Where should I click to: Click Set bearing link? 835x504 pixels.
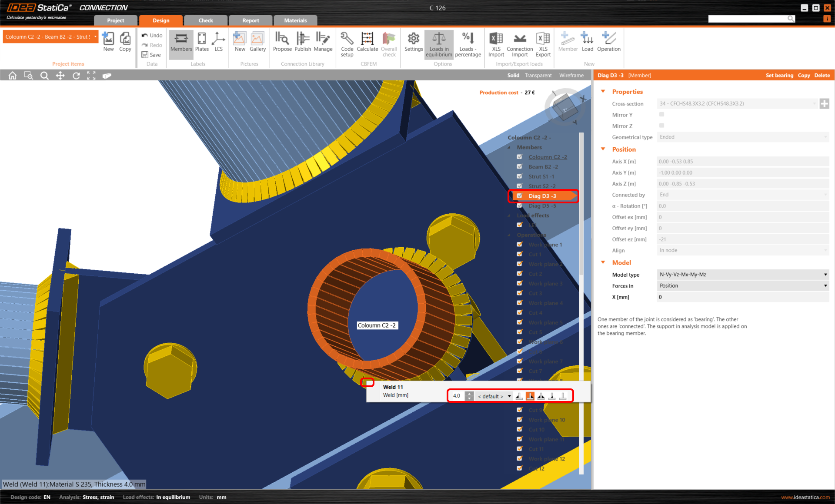point(779,76)
